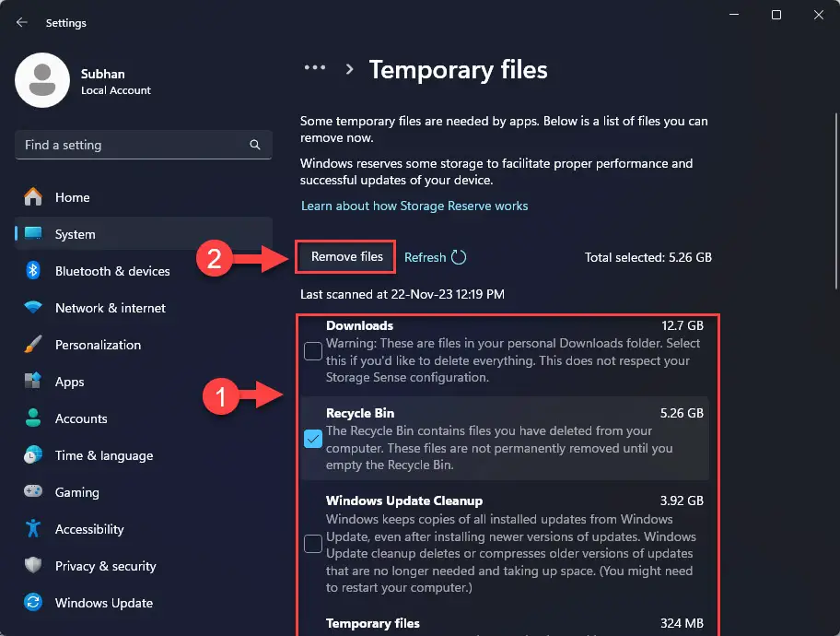840x636 pixels.
Task: Click the Subhan account name
Action: point(103,74)
